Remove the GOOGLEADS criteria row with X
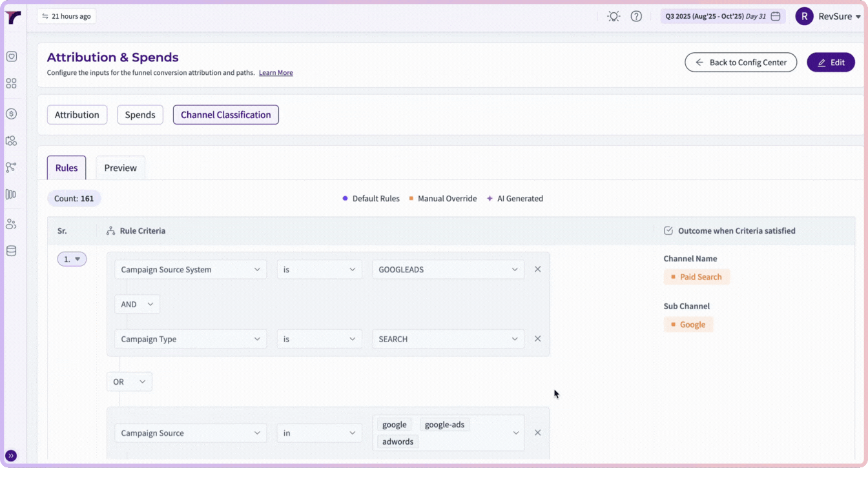 point(537,269)
